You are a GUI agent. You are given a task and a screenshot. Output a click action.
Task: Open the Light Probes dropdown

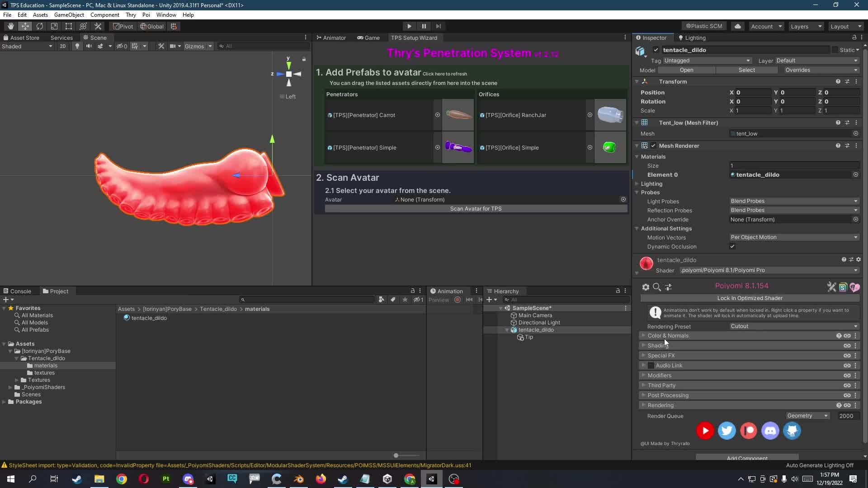click(794, 201)
